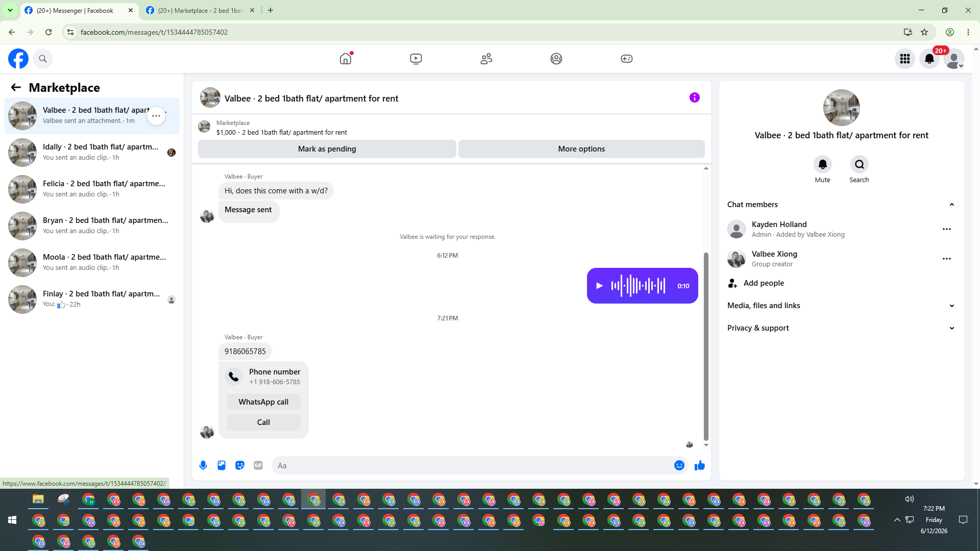Go to the Home feed icon
The height and width of the screenshot is (551, 980).
click(x=346, y=59)
